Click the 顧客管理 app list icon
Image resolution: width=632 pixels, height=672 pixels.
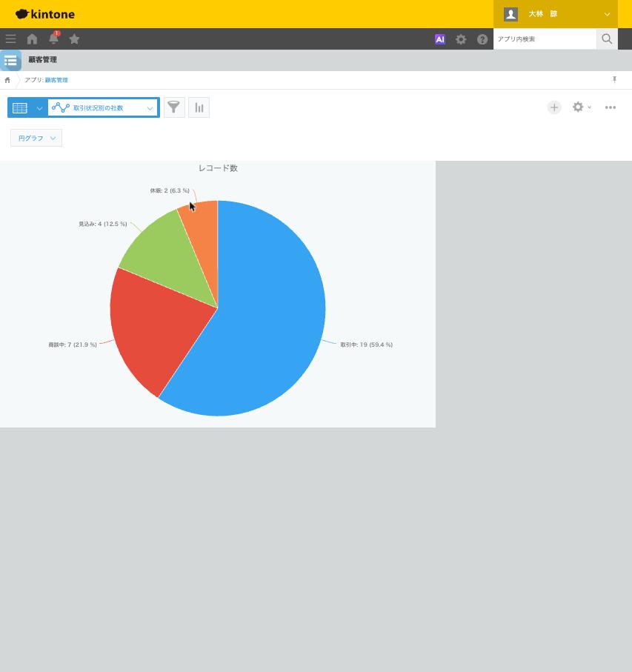[10, 61]
